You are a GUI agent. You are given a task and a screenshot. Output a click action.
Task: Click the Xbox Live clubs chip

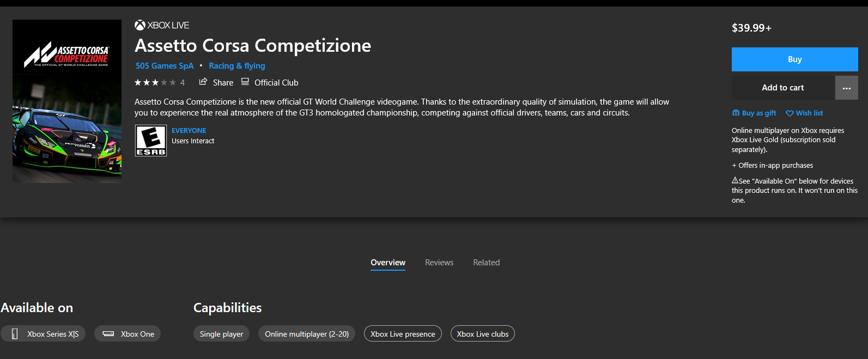click(483, 334)
